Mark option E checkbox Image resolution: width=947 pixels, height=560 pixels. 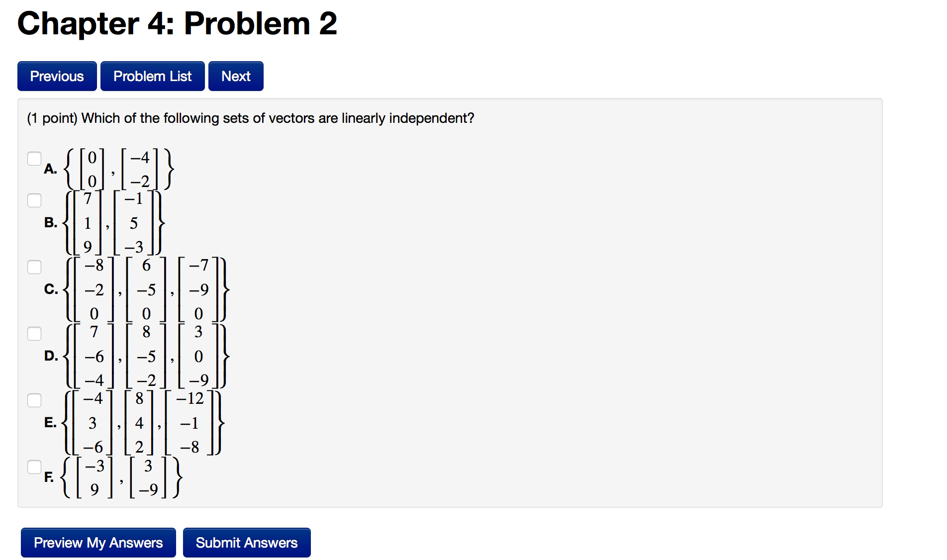coord(34,400)
